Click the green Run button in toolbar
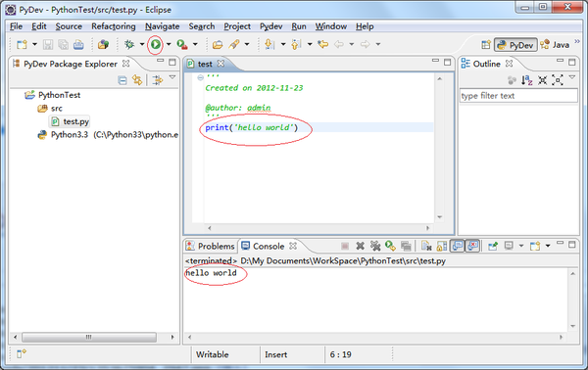The image size is (588, 370). tap(155, 45)
